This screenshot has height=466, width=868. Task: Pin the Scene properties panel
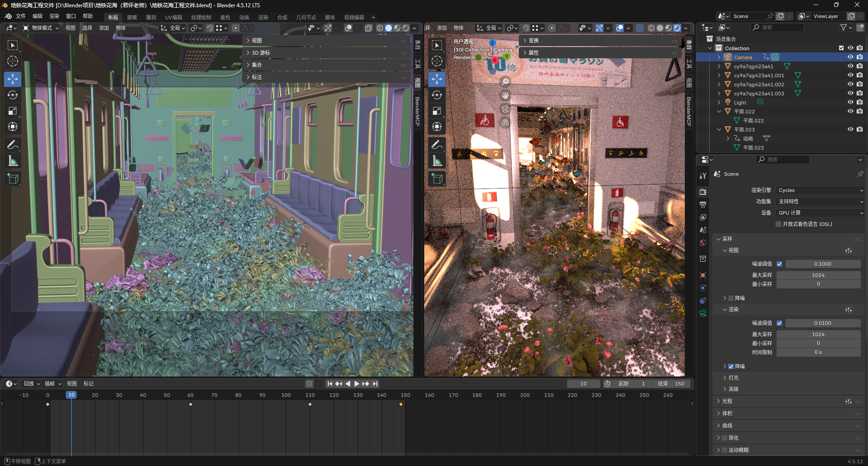[x=860, y=174]
